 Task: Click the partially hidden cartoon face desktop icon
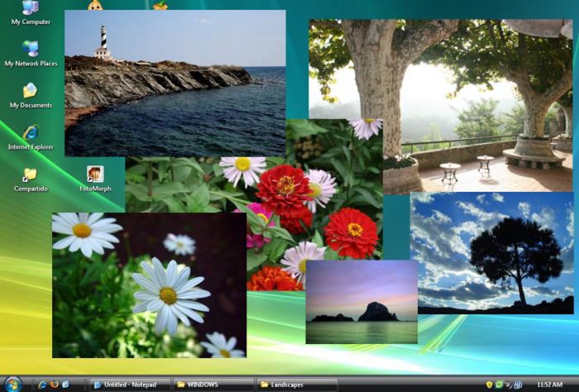(95, 5)
